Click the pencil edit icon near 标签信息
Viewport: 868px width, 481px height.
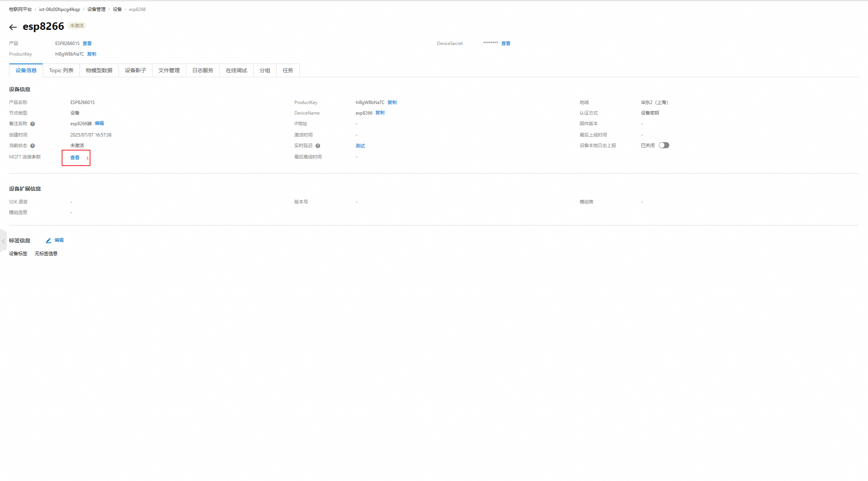[48, 240]
